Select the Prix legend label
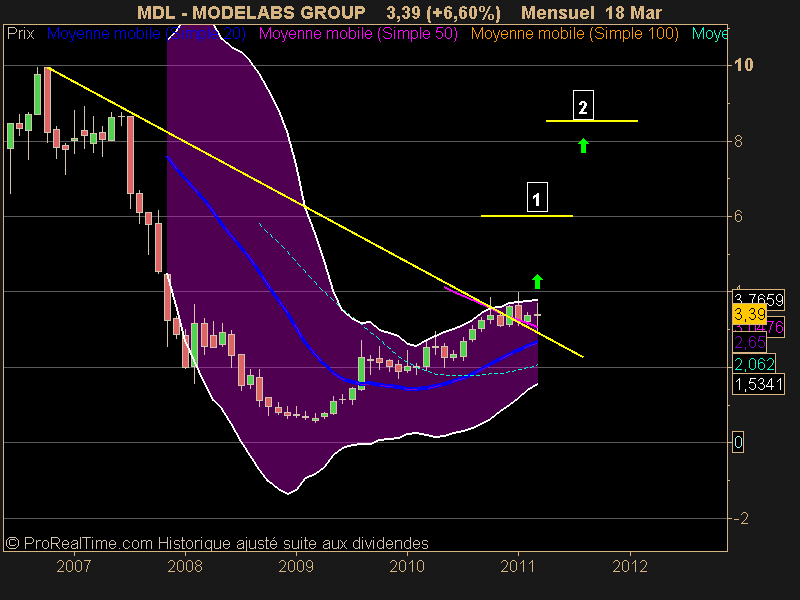The image size is (800, 600). coord(20,34)
